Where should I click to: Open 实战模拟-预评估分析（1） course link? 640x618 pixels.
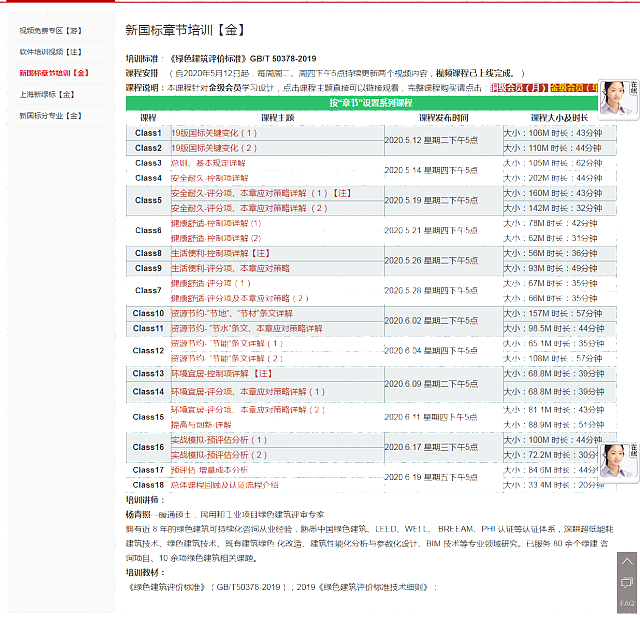(219, 440)
